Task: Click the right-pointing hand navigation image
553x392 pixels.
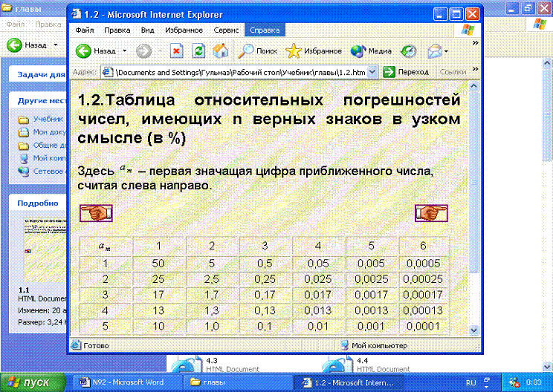Action: point(430,214)
